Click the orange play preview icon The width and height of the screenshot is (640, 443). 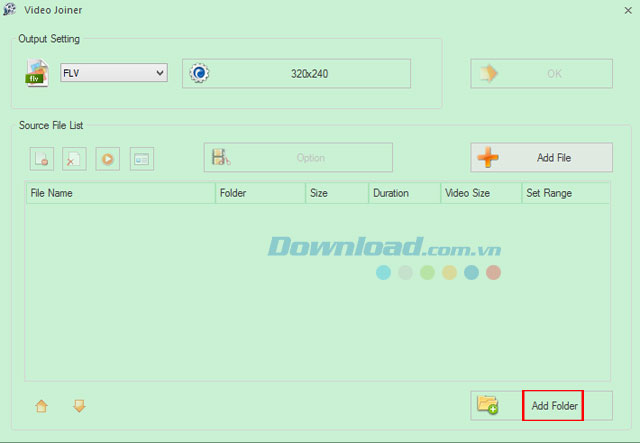(108, 159)
